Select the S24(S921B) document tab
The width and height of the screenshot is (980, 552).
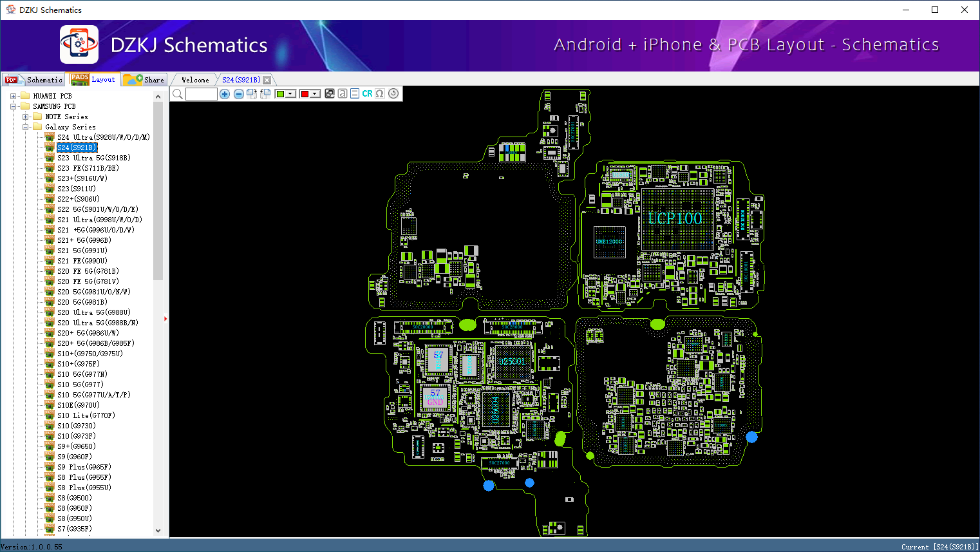(241, 80)
